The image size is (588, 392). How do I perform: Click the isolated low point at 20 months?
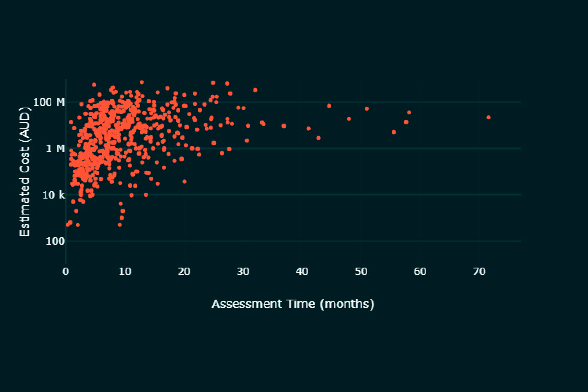(x=184, y=182)
